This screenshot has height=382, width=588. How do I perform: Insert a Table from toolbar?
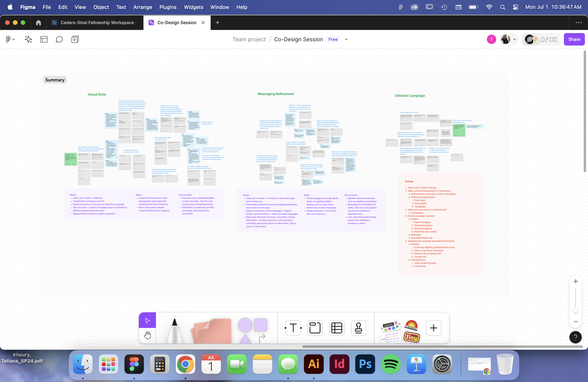pyautogui.click(x=337, y=328)
